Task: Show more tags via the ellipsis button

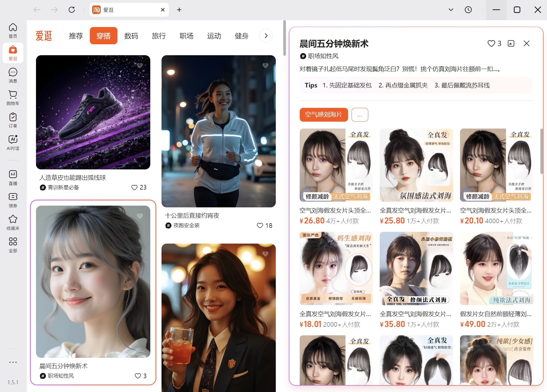Action: [360, 115]
